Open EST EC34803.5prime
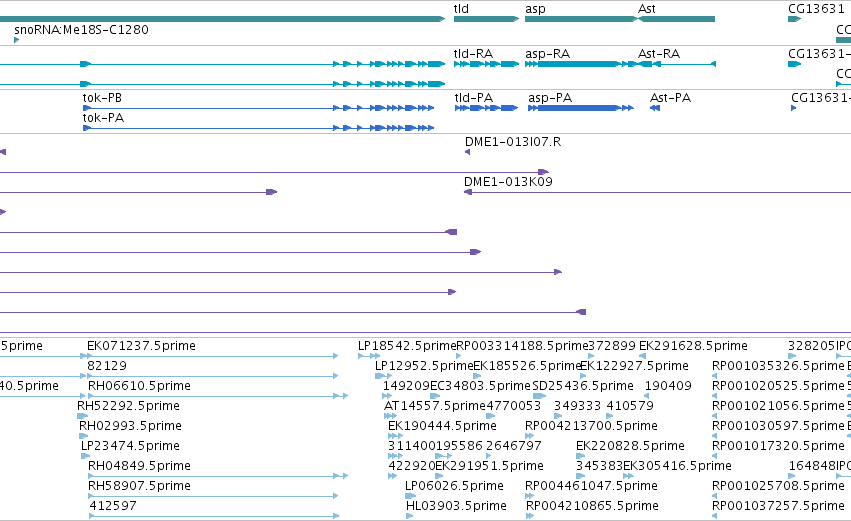Viewport: 851px width, 521px height. click(x=480, y=386)
